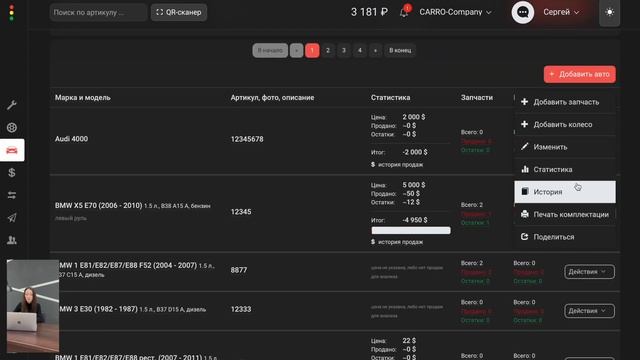Open the Сергей user menu
This screenshot has width=640, height=360.
(x=561, y=12)
